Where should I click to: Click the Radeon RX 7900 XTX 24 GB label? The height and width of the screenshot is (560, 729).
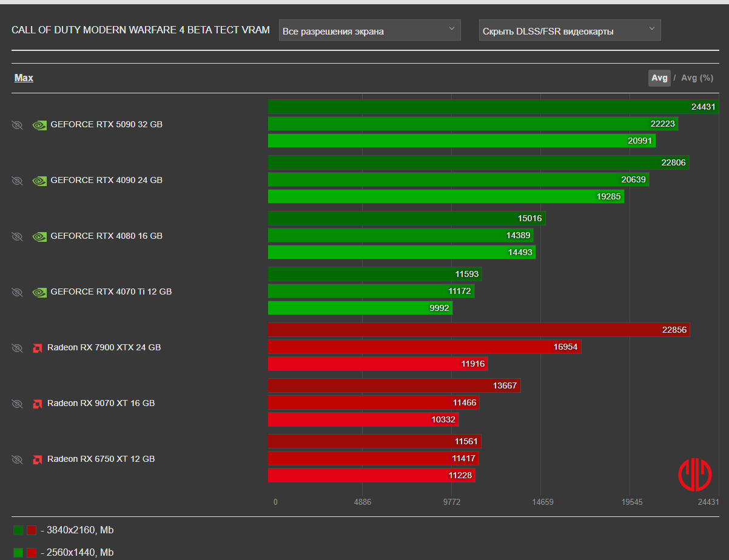tap(104, 347)
